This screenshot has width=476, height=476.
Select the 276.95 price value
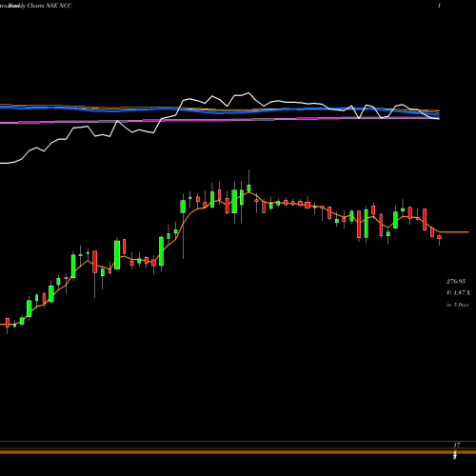pos(456,281)
